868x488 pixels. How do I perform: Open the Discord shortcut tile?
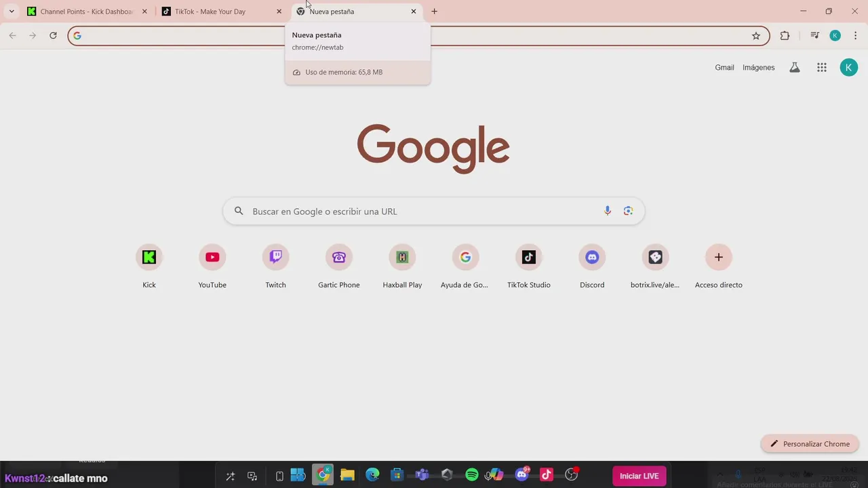tap(592, 266)
